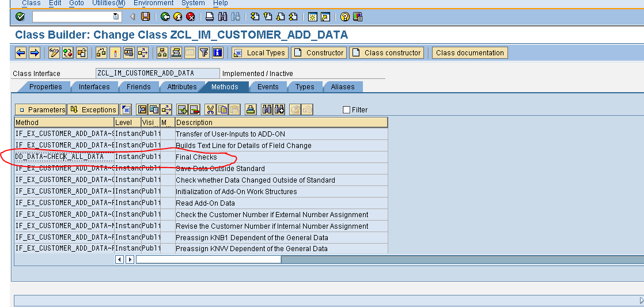Click the Parameters button
The height and width of the screenshot is (307, 644).
41,109
